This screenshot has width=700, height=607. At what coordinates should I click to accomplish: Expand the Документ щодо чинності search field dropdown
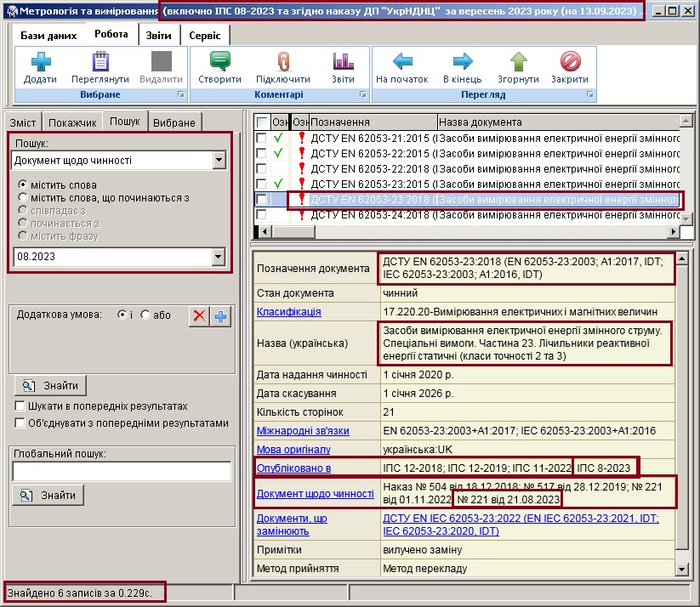tap(219, 160)
